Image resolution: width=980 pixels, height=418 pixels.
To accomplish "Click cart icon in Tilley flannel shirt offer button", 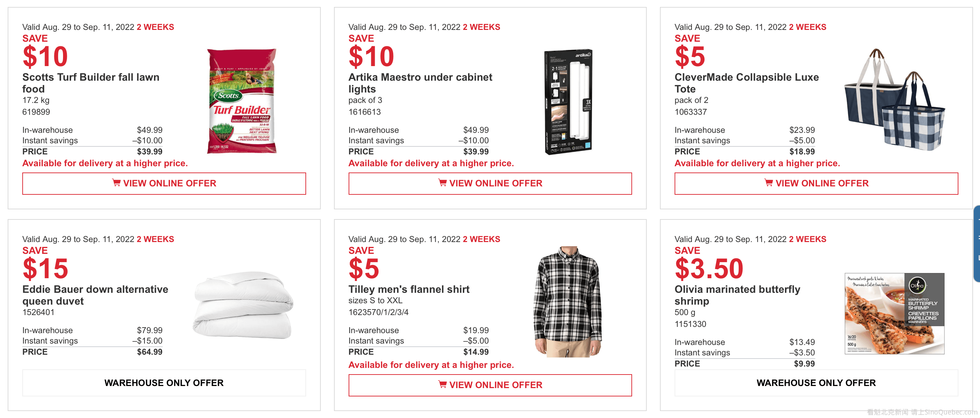I will [442, 385].
